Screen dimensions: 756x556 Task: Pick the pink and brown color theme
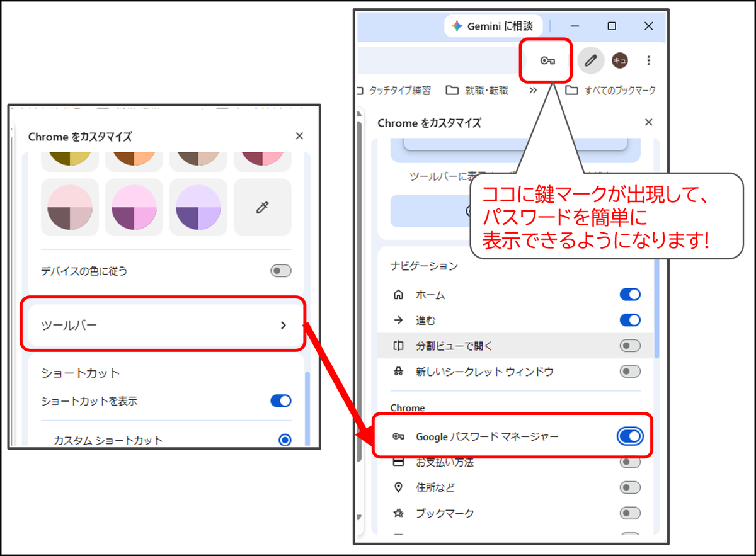70,207
